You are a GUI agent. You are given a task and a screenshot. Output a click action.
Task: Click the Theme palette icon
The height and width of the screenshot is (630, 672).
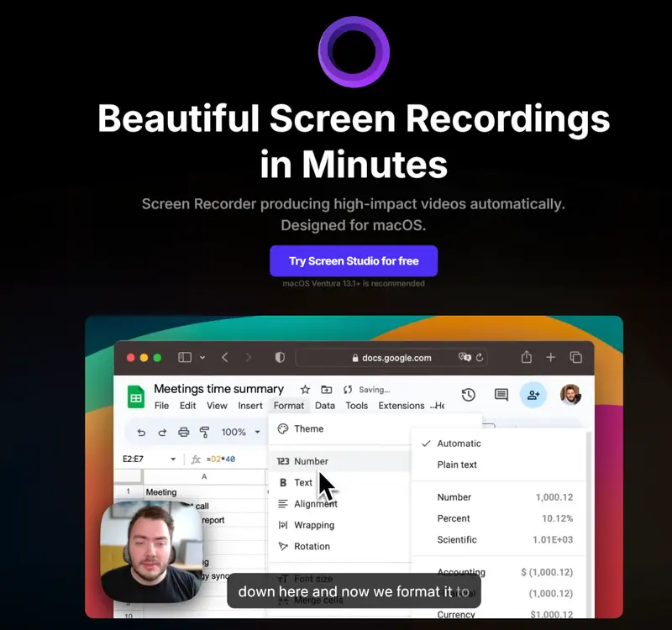point(283,428)
